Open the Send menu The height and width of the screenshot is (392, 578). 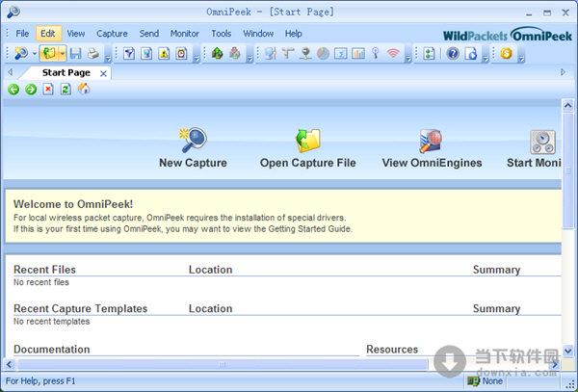pyautogui.click(x=149, y=34)
